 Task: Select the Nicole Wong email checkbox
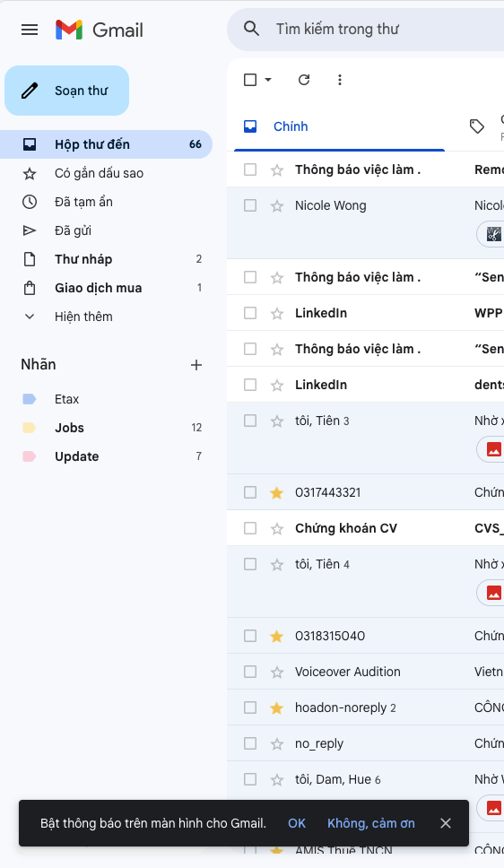coord(250,205)
